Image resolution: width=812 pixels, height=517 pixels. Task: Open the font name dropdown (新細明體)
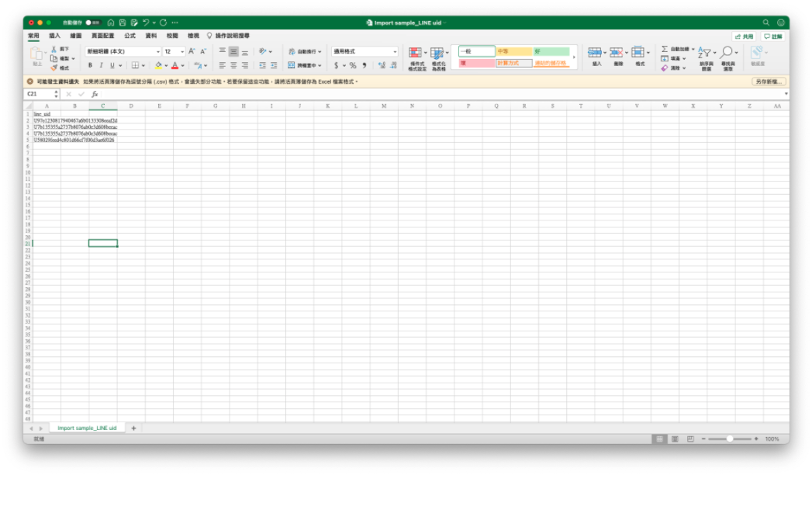click(x=123, y=51)
